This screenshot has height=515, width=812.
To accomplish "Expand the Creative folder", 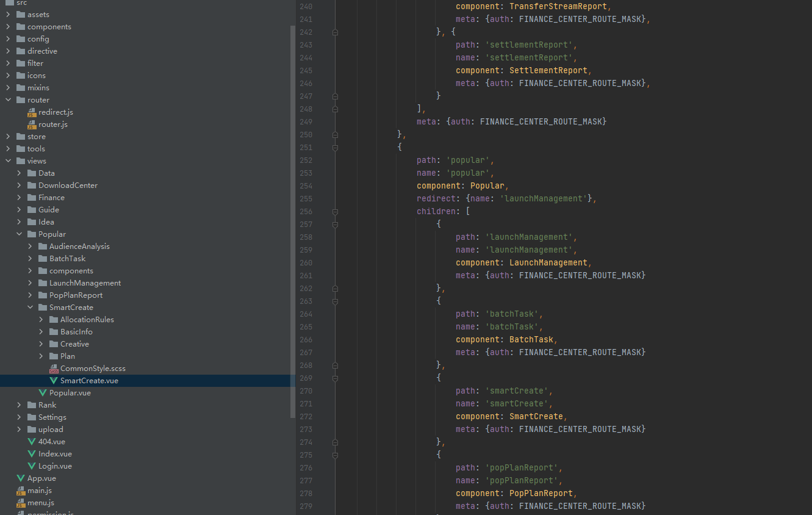I will pos(41,344).
